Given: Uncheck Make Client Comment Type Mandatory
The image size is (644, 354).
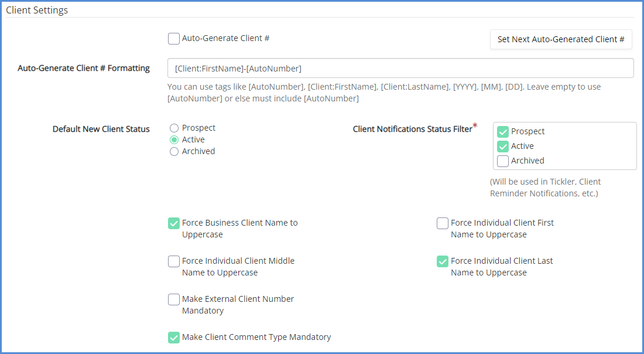Looking at the screenshot, I should point(174,338).
